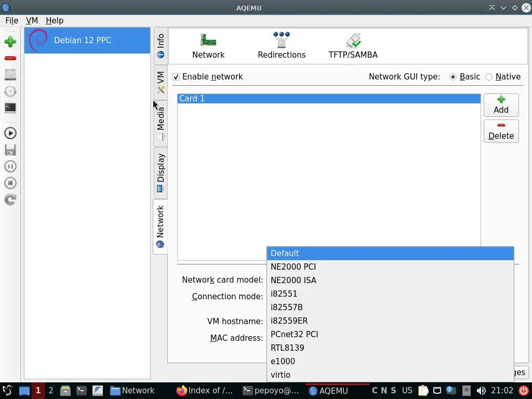
Task: Pick i82559ER from the model dropdown
Action: (x=390, y=321)
